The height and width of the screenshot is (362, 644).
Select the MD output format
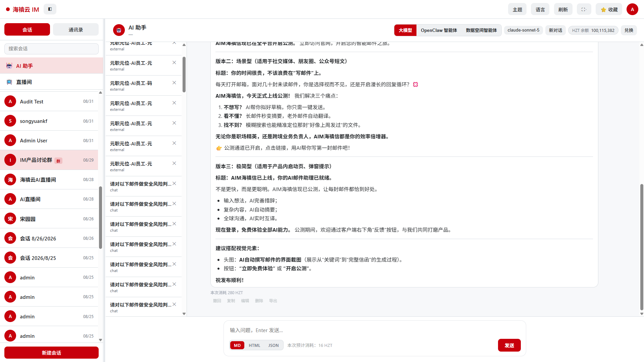(237, 345)
